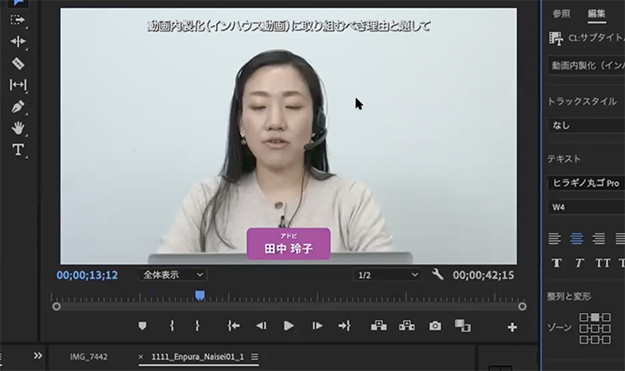625x371 pixels.
Task: Close the 1111_Enpura_Naisei01_1 sequence tab
Action: coord(141,357)
